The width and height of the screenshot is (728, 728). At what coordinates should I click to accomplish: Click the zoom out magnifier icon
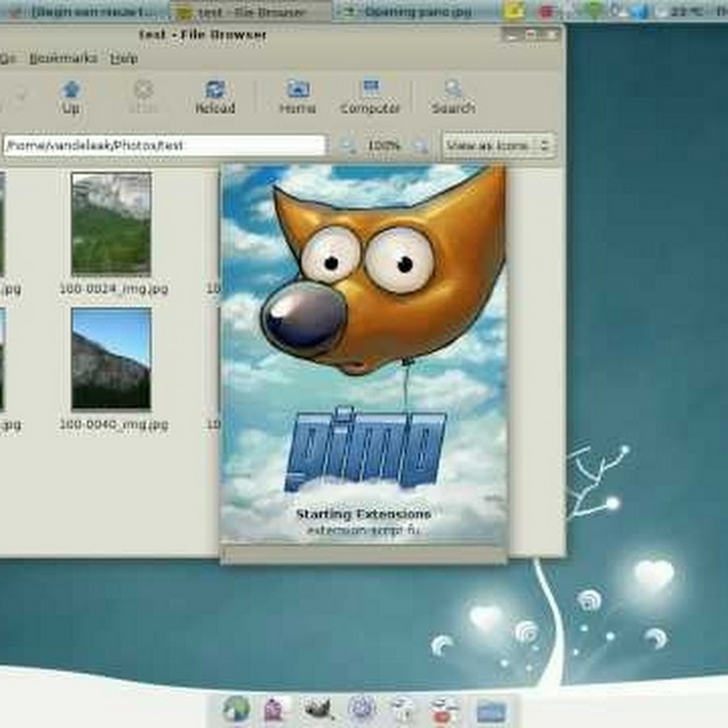[x=348, y=146]
